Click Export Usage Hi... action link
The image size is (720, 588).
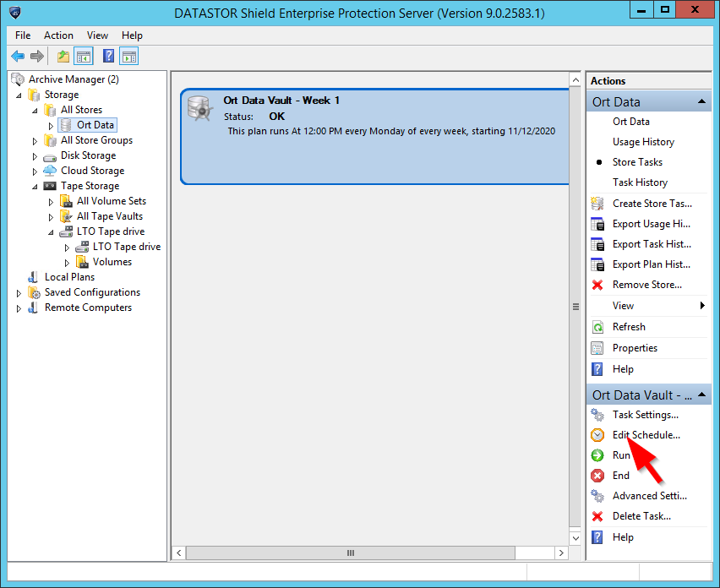tap(651, 224)
